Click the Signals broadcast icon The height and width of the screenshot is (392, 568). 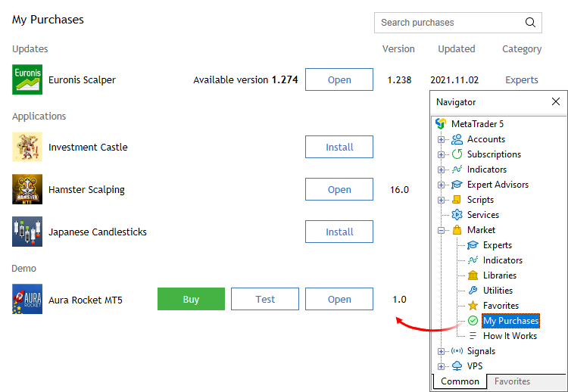coord(457,351)
